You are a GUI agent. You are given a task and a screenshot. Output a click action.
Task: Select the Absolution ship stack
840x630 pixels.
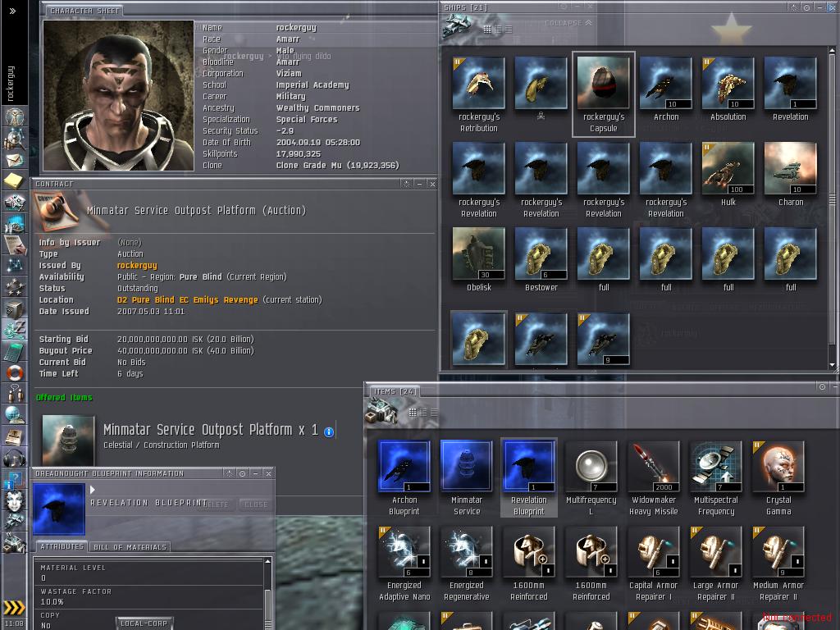tap(728, 89)
